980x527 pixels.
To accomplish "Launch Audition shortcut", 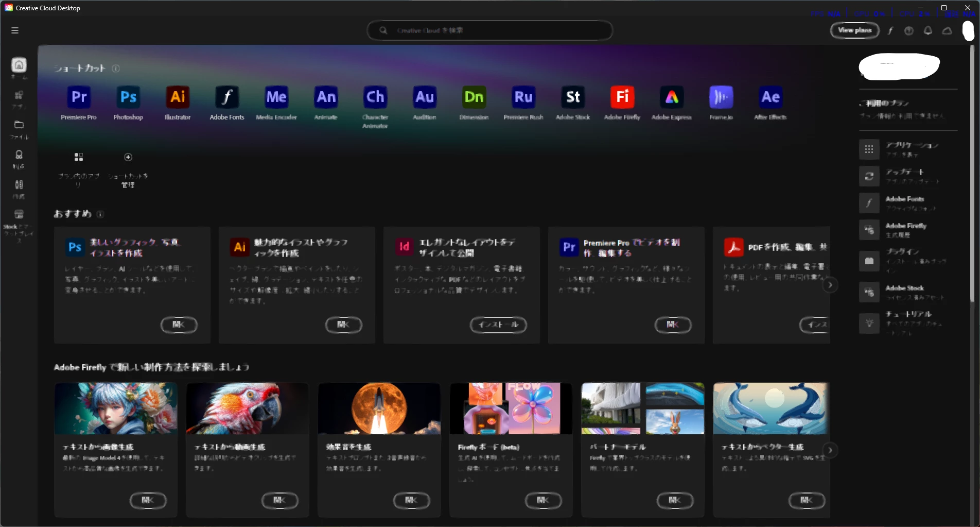I will [425, 97].
